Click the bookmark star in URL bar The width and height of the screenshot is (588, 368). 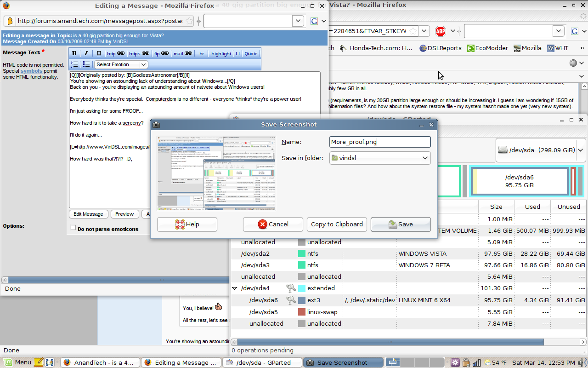[413, 31]
